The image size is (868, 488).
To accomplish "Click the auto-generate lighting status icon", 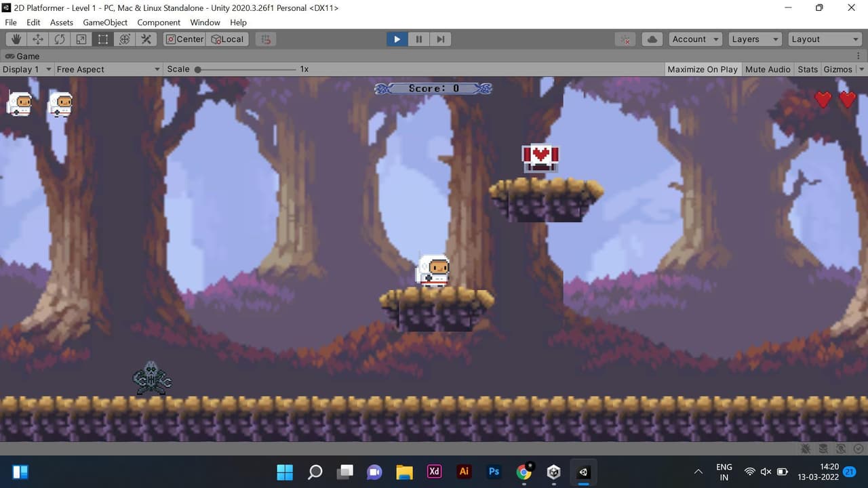I will click(x=841, y=449).
